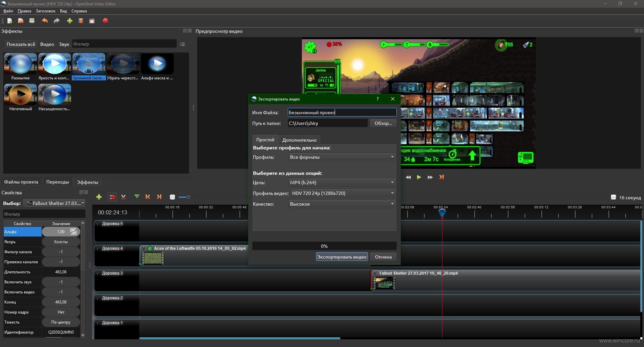Redo the last action
Image resolution: width=644 pixels, height=347 pixels.
coord(57,21)
